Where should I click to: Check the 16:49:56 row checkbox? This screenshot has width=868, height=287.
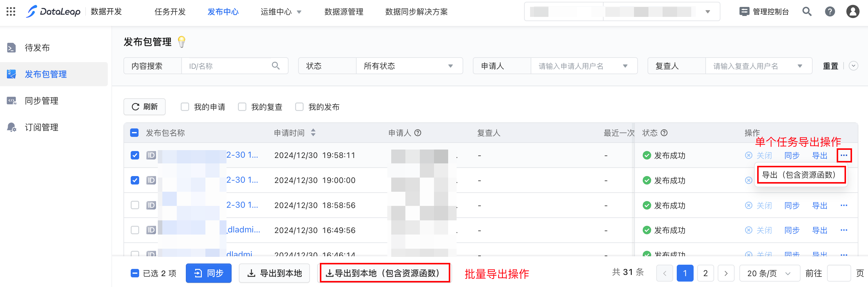point(135,230)
